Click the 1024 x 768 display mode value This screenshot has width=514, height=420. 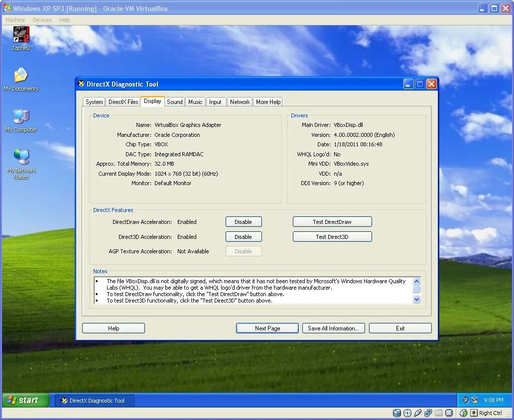coord(186,174)
